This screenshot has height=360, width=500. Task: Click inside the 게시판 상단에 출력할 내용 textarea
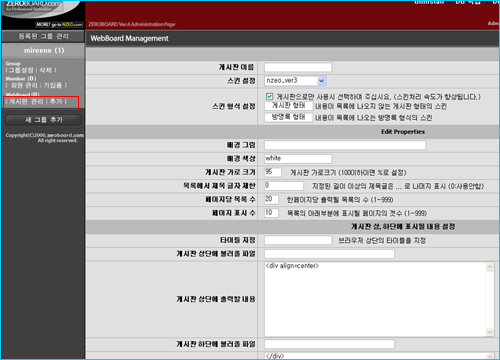[x=375, y=299]
